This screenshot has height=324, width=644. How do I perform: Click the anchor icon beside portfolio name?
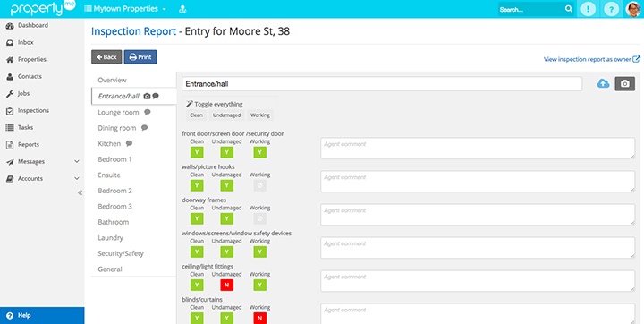point(182,9)
